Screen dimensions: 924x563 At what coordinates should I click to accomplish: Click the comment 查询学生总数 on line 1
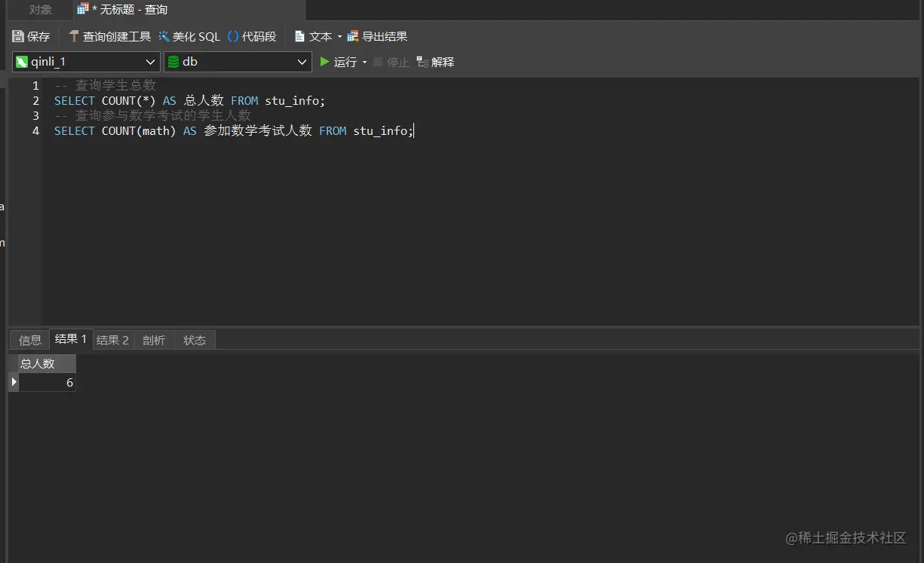115,86
